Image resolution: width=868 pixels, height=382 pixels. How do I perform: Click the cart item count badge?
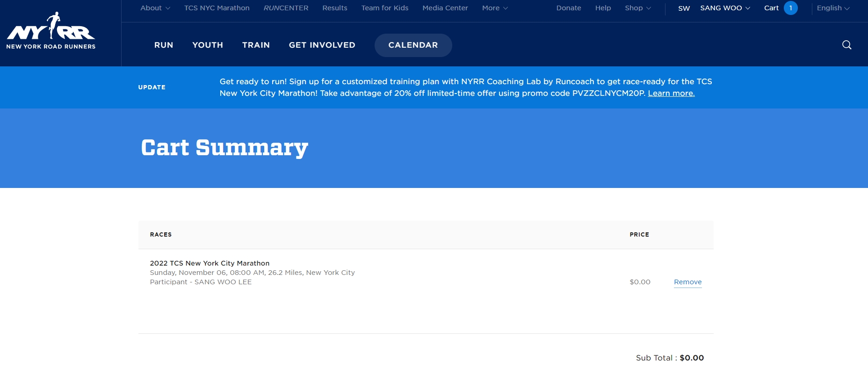point(790,8)
